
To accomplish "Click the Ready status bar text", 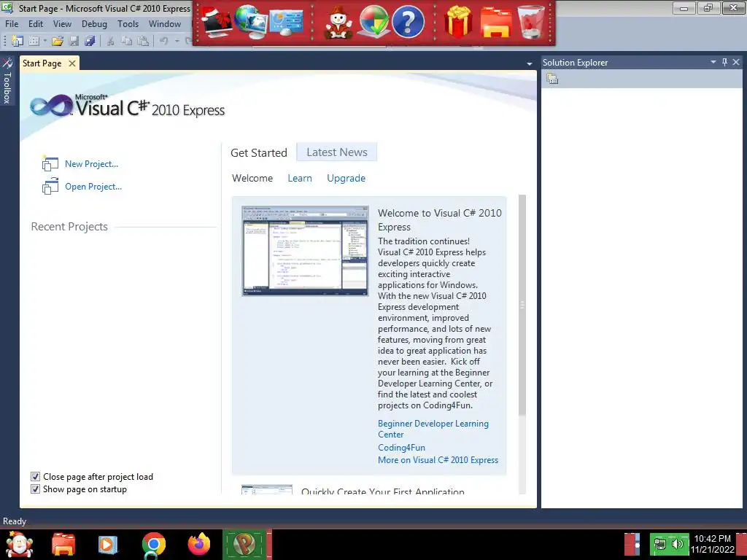I will click(x=15, y=521).
